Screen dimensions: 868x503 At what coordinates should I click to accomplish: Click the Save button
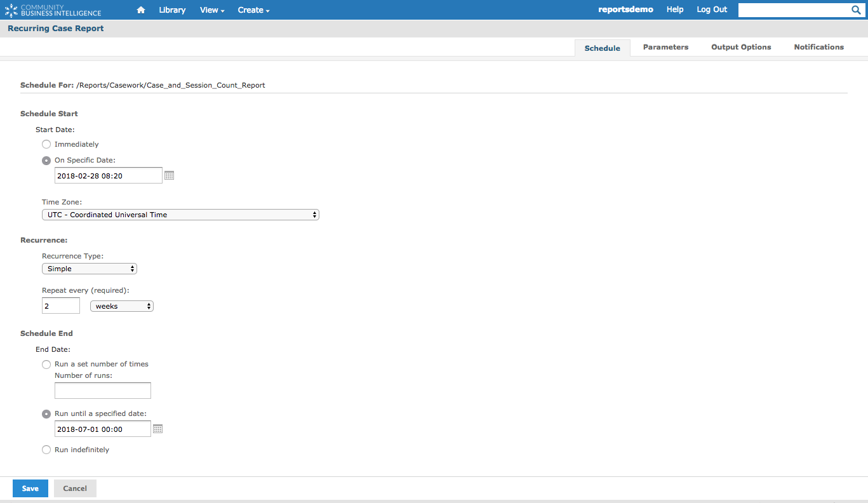tap(30, 488)
